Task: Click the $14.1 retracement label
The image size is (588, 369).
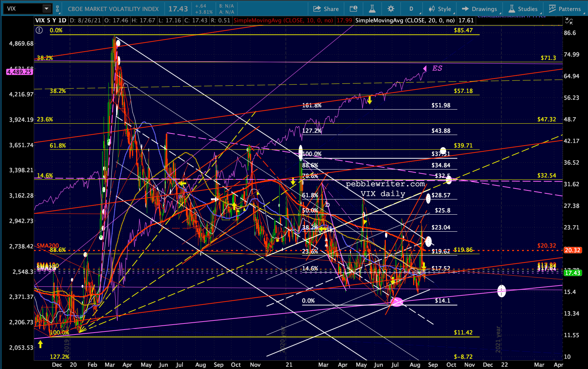Action: (x=442, y=301)
